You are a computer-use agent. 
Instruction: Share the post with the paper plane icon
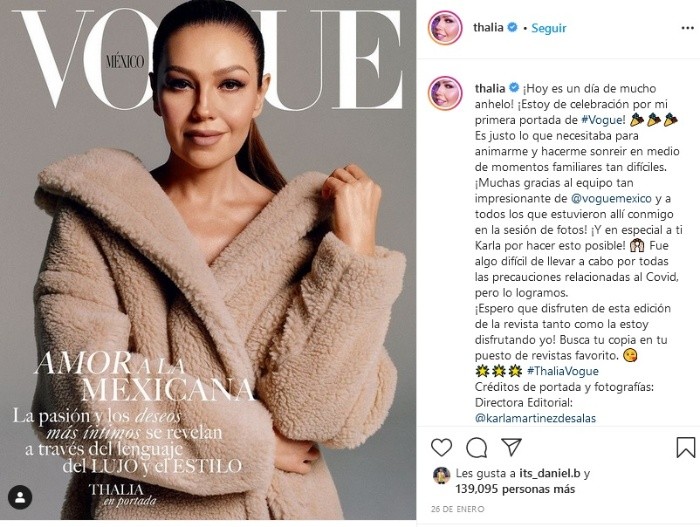pyautogui.click(x=511, y=447)
